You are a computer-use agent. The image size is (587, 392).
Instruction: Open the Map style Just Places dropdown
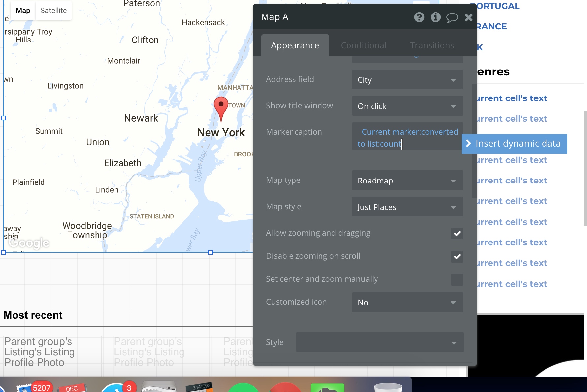click(407, 207)
